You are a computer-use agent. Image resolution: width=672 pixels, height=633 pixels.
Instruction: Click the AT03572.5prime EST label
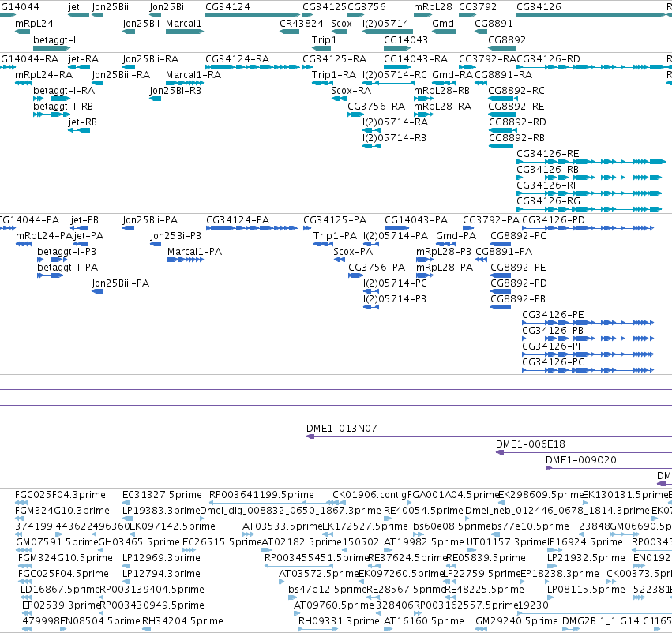tap(318, 574)
